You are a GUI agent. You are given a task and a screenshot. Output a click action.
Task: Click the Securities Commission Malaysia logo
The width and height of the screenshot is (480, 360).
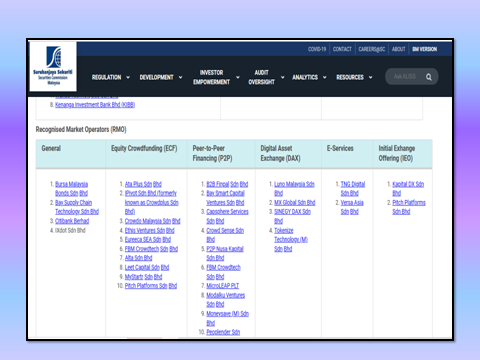click(53, 66)
